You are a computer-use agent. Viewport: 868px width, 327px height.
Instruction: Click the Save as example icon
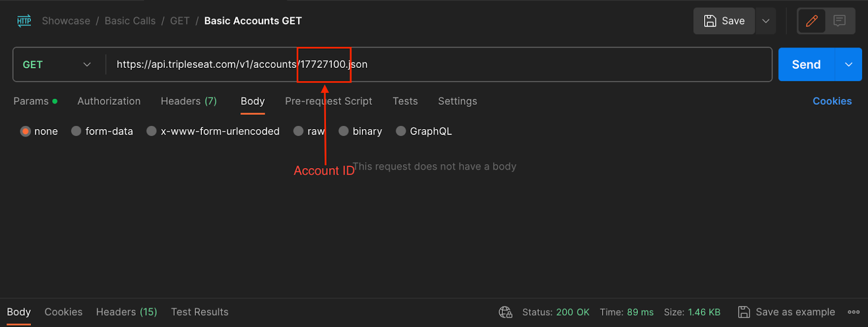coord(744,312)
